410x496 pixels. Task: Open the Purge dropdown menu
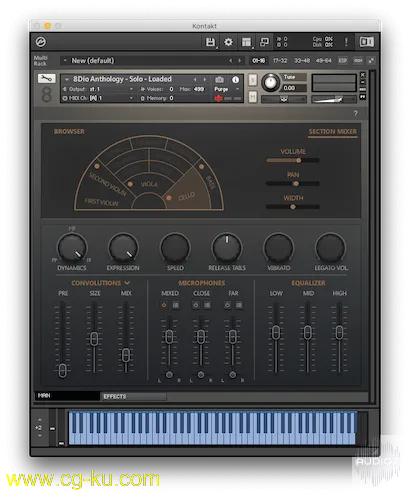pyautogui.click(x=227, y=89)
